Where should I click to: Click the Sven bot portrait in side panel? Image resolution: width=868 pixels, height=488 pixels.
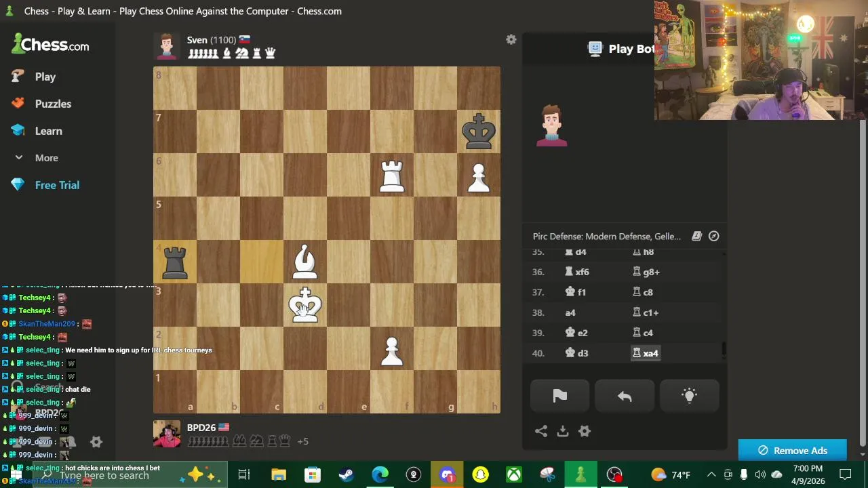(551, 125)
